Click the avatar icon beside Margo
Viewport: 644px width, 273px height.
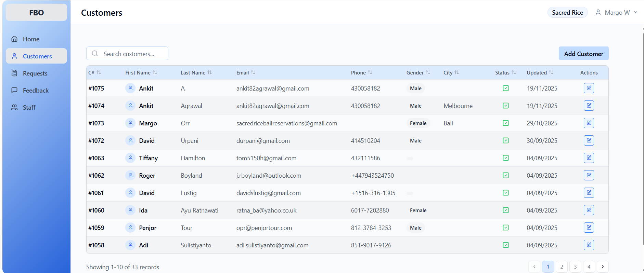click(x=130, y=123)
